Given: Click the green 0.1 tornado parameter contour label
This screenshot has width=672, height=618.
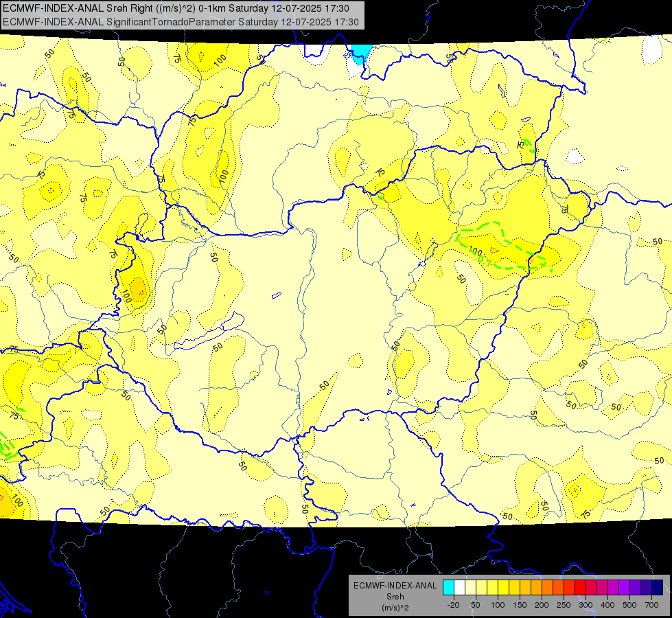Looking at the screenshot, I should (x=484, y=260).
